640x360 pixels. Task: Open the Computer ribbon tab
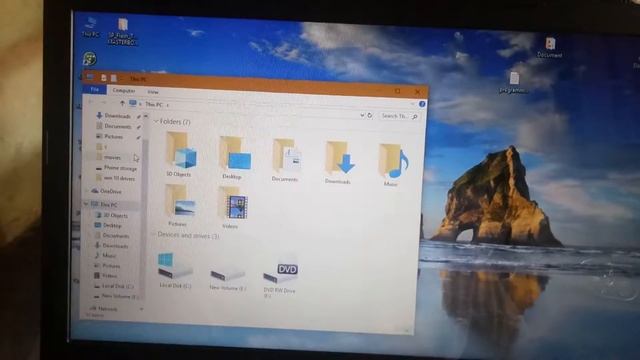tap(124, 91)
